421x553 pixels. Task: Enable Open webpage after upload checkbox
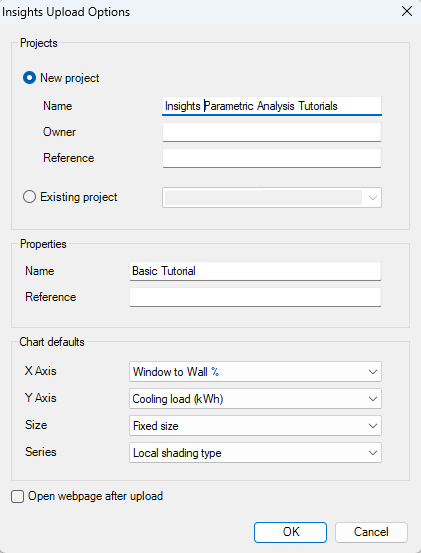pos(17,496)
